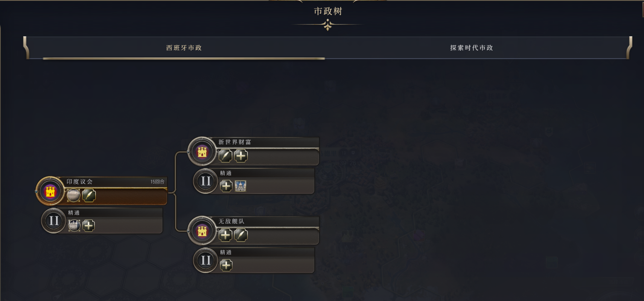Click the castle emblem of 印度议会 civic
The width and height of the screenshot is (644, 301).
pyautogui.click(x=50, y=191)
